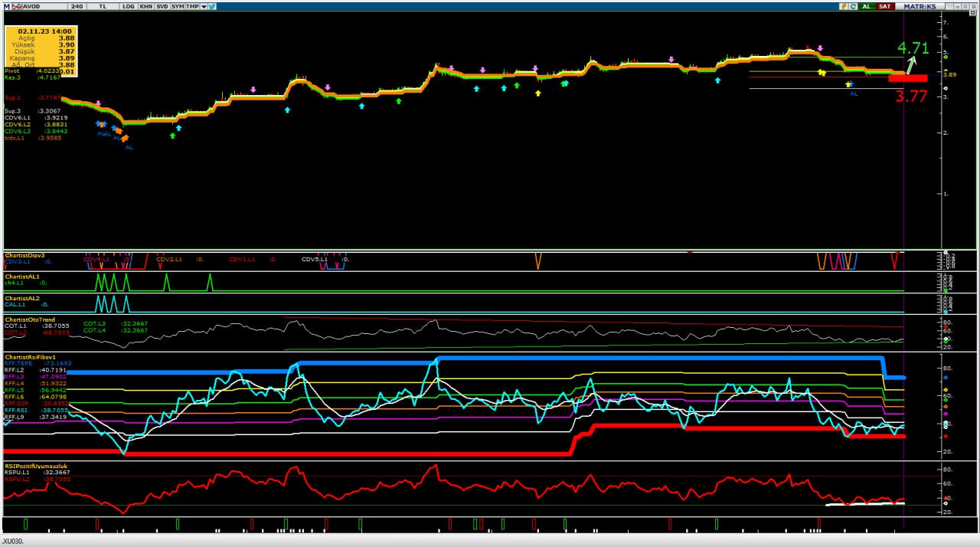
Task: Change the TL currency selector
Action: coord(103,6)
